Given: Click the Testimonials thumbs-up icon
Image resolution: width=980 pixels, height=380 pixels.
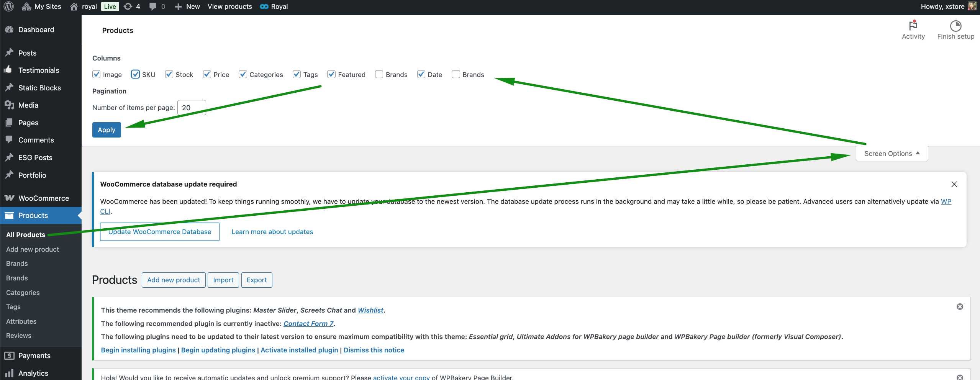Looking at the screenshot, I should pyautogui.click(x=8, y=69).
